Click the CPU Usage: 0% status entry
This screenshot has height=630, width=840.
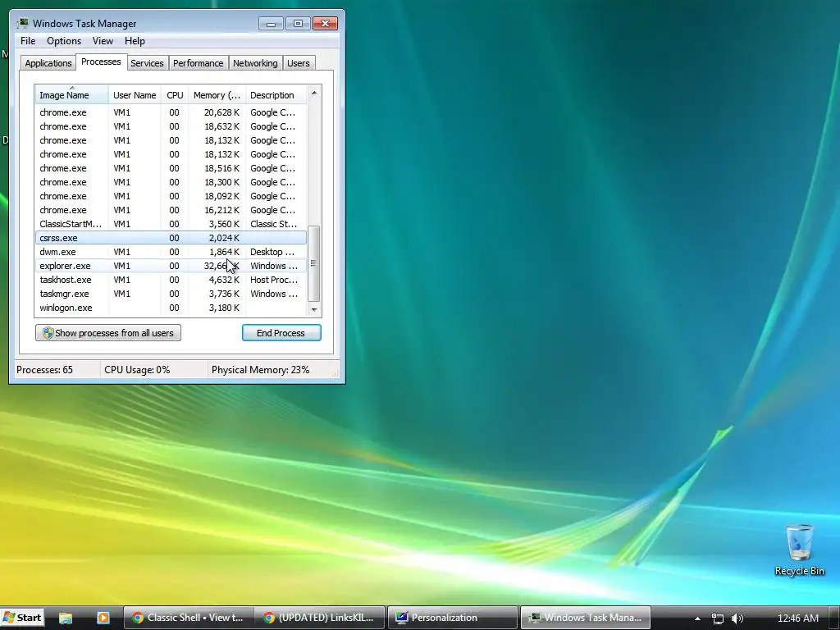(x=137, y=370)
